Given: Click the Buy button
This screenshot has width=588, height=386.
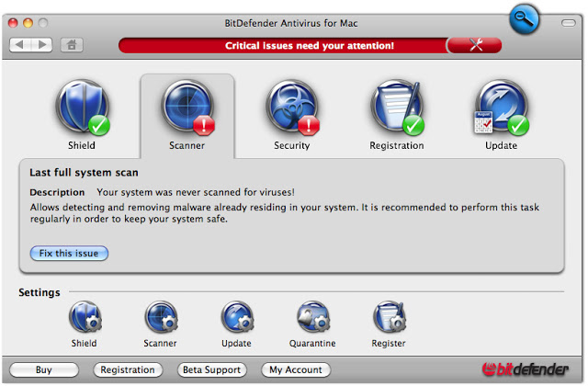Looking at the screenshot, I should [44, 369].
